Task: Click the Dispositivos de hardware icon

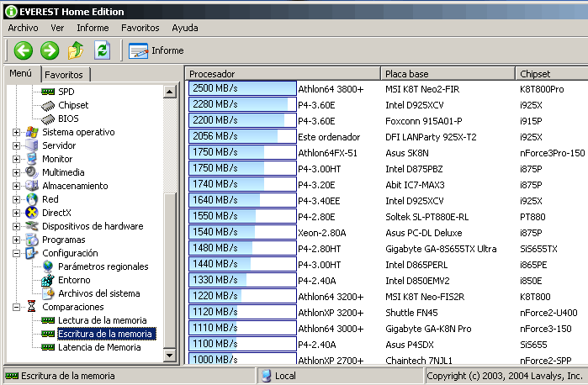Action: [x=32, y=226]
